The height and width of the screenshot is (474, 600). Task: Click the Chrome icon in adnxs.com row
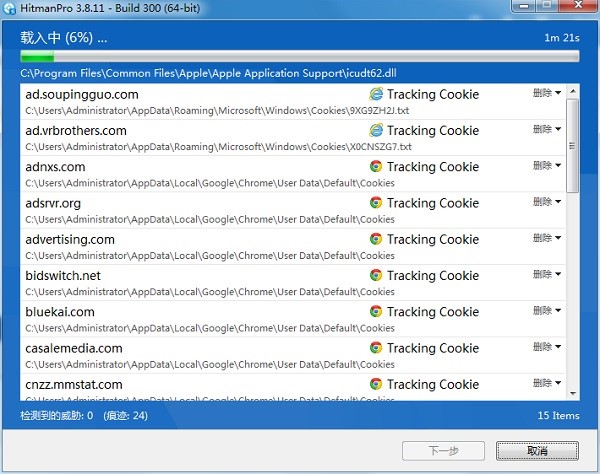tap(376, 167)
